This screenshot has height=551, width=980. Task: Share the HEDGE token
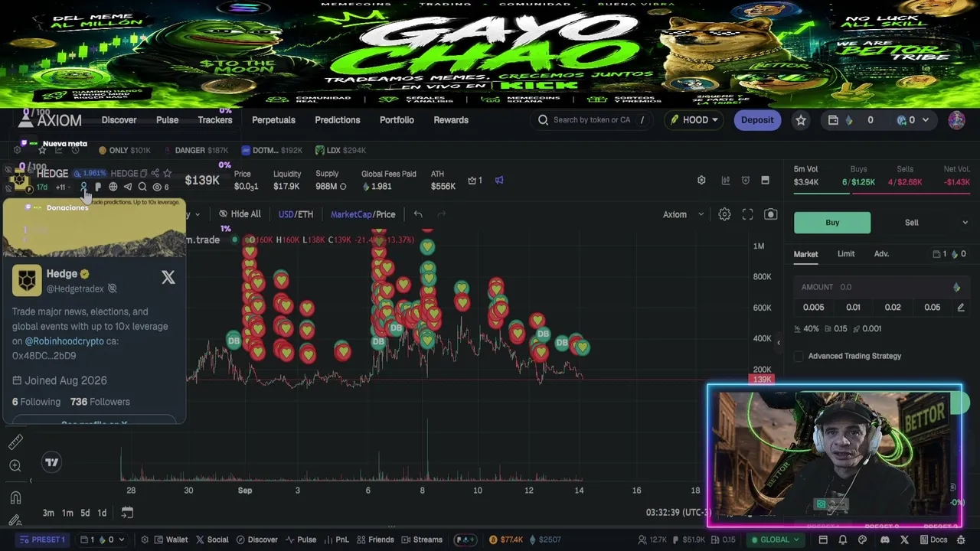155,174
